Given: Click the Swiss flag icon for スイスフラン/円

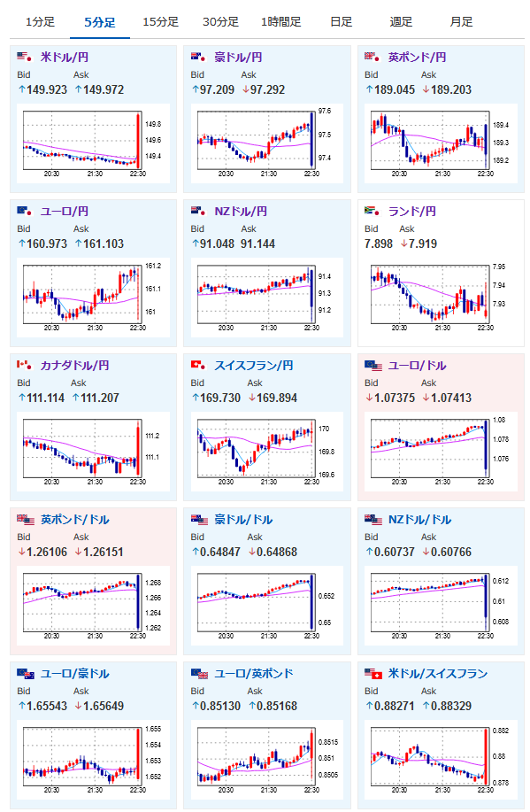Looking at the screenshot, I should 198,365.
